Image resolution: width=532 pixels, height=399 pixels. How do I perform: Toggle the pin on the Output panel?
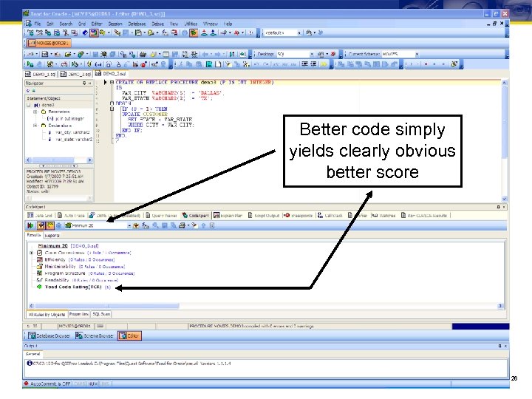point(499,346)
